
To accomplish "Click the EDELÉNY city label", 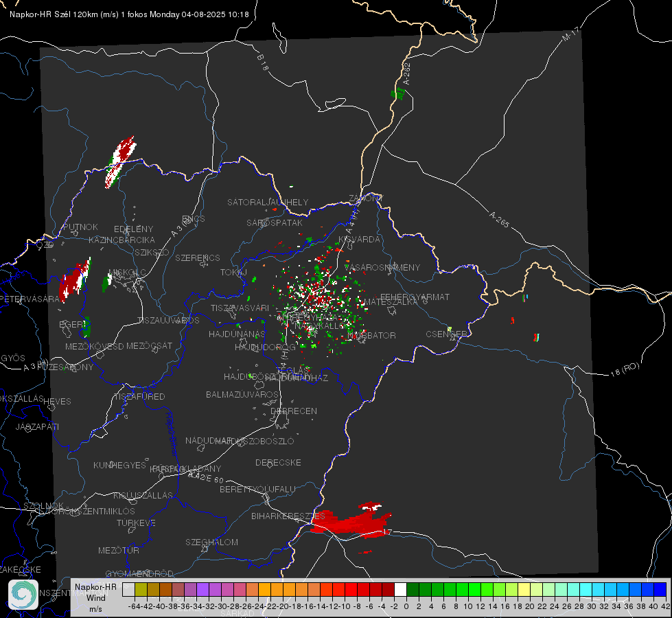I will [133, 229].
